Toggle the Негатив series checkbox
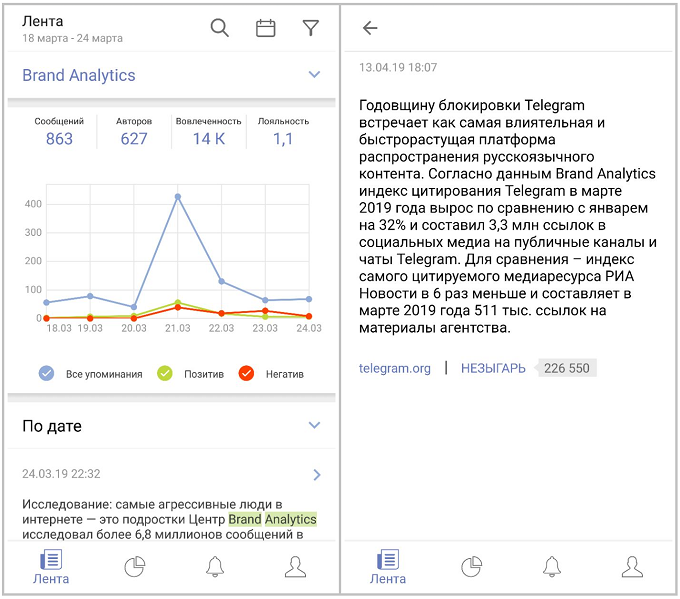 click(246, 373)
